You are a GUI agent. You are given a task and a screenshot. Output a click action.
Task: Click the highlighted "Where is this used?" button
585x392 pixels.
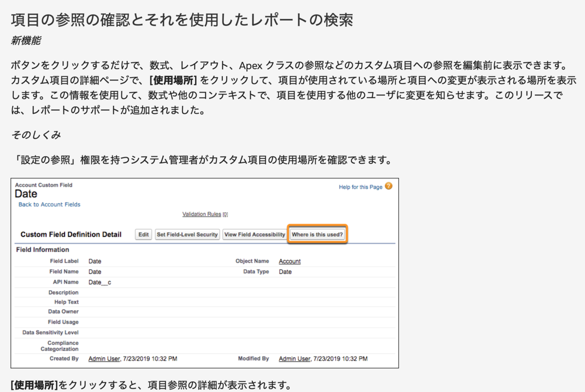pyautogui.click(x=317, y=234)
